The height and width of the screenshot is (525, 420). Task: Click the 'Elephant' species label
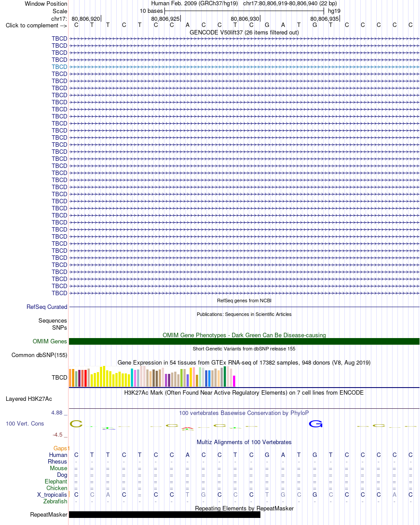(x=56, y=482)
